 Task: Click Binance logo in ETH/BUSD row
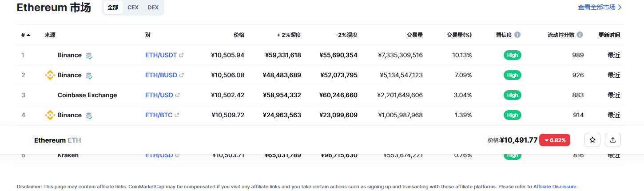(x=50, y=75)
